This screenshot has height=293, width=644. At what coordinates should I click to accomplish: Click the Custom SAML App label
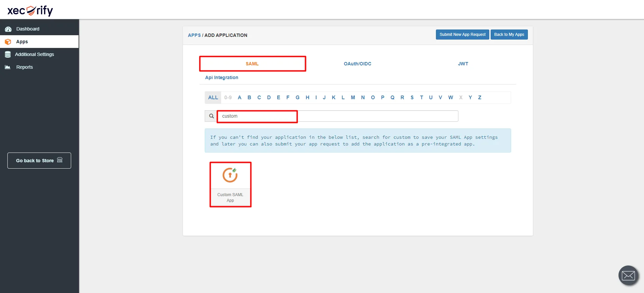pyautogui.click(x=230, y=197)
